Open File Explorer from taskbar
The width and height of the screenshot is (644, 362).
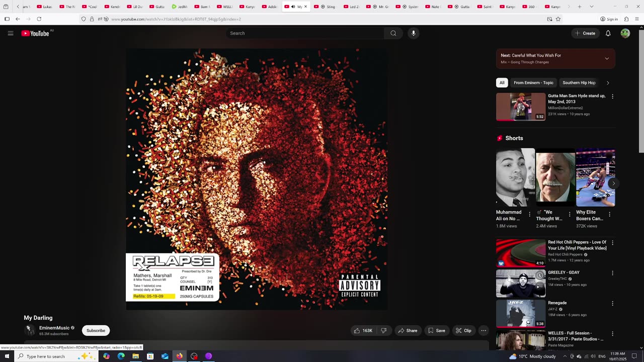pos(135,356)
